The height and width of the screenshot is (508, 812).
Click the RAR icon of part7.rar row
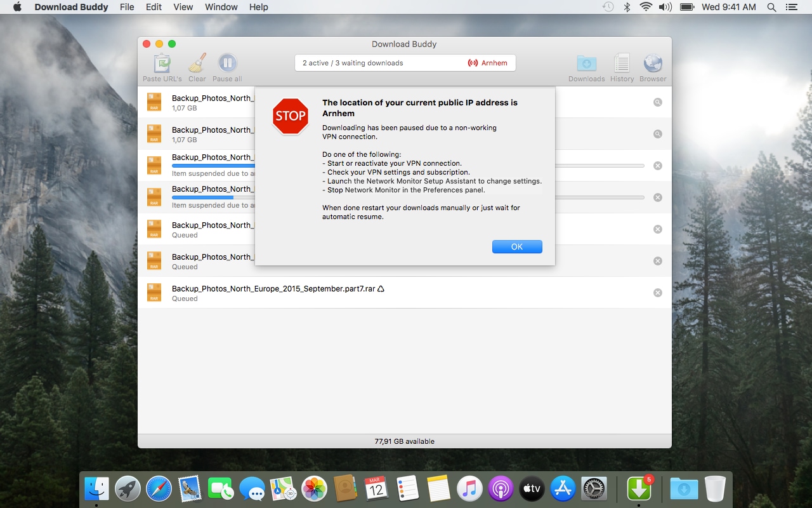pyautogui.click(x=154, y=292)
